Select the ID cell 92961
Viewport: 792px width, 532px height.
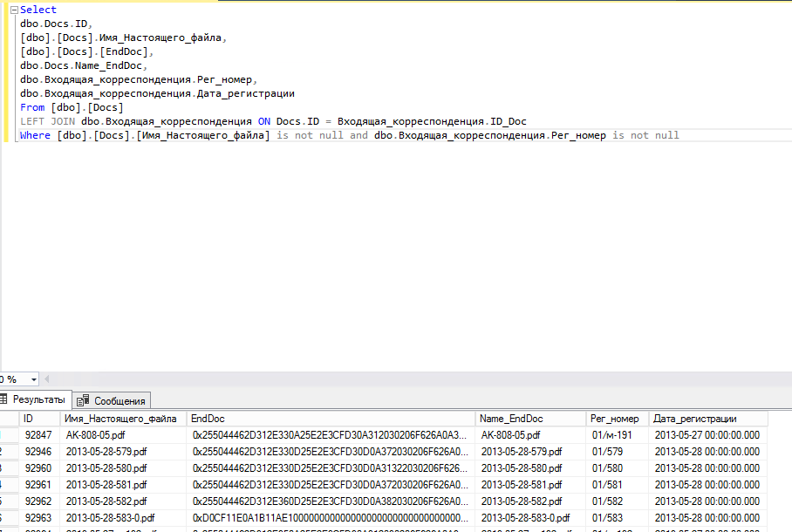click(x=39, y=485)
